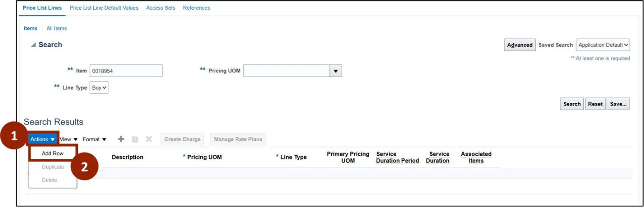Click the Service Duration Period header
This screenshot has height=207, width=644.
pos(398,157)
